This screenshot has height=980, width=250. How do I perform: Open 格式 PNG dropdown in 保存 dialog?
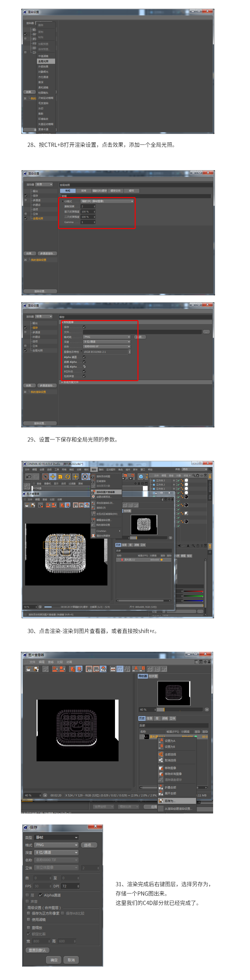tap(57, 845)
